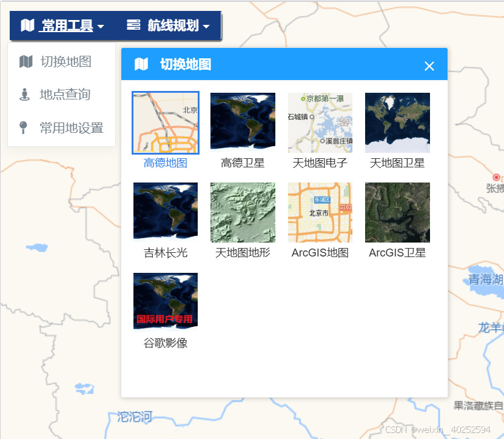This screenshot has height=439, width=504.
Task: Select the 高德卫星 thumbnail
Action: click(243, 122)
